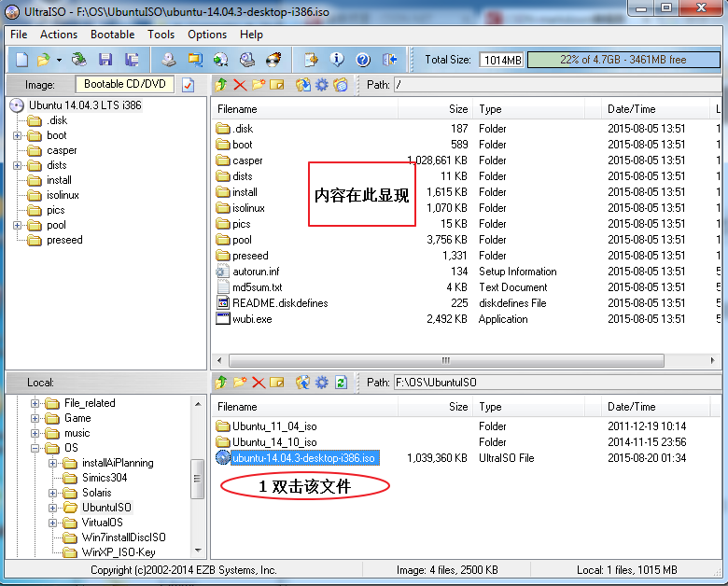Screen dimensions: 728x586
Task: Open the File menu
Action: pos(19,35)
